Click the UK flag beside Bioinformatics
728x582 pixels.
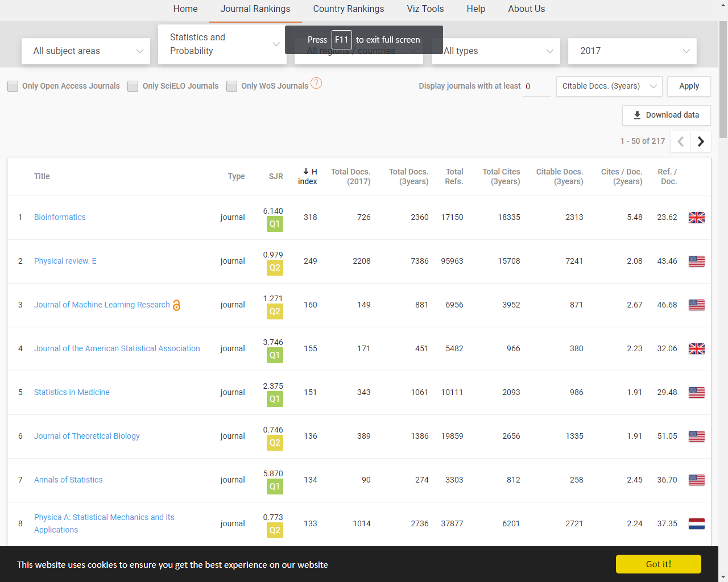click(x=696, y=217)
